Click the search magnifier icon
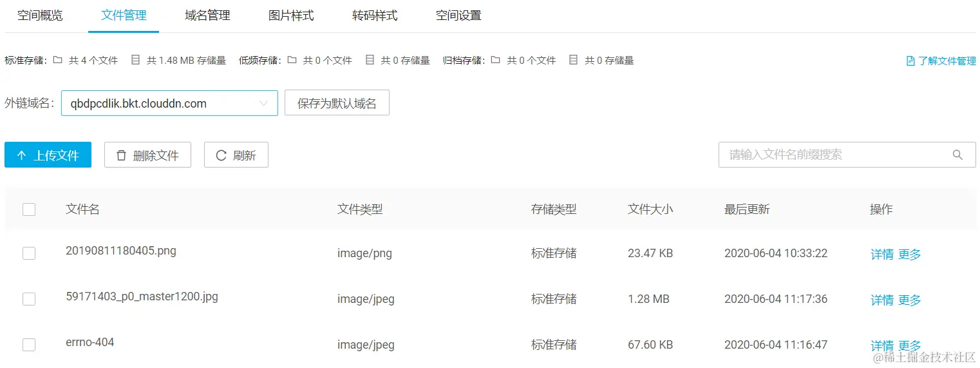 point(957,155)
